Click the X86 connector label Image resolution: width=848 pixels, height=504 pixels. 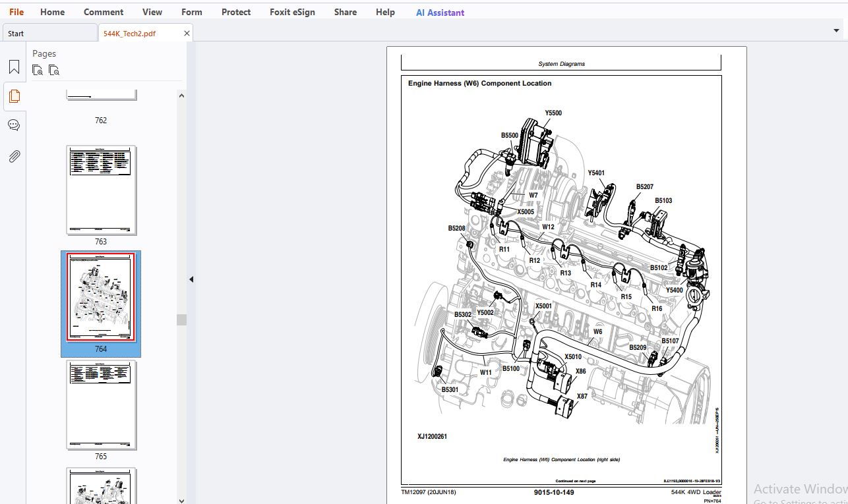tap(581, 372)
